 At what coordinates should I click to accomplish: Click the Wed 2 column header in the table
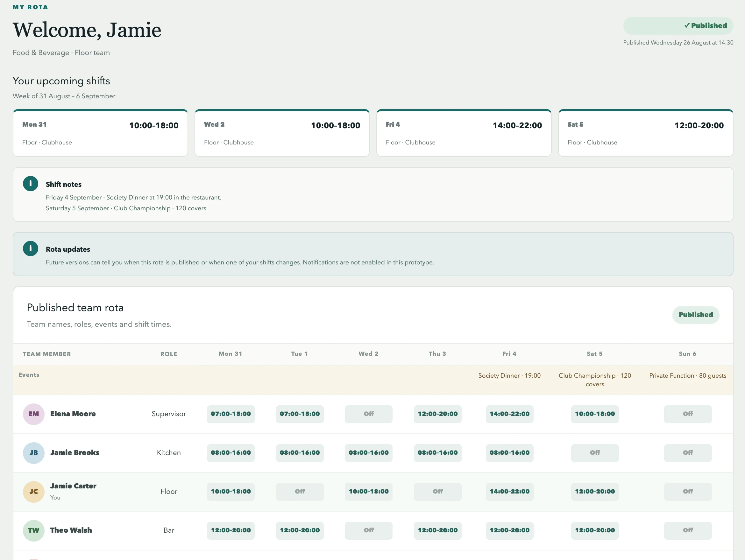point(368,354)
